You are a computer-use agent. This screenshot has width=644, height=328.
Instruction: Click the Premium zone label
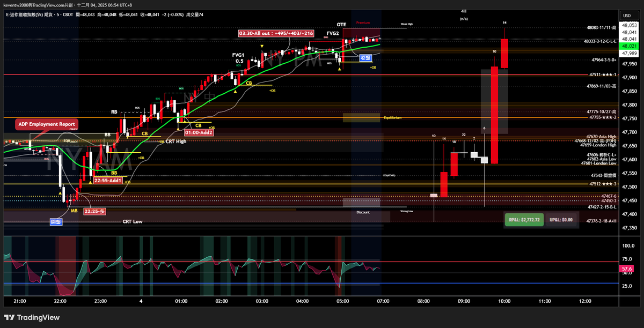tap(363, 23)
